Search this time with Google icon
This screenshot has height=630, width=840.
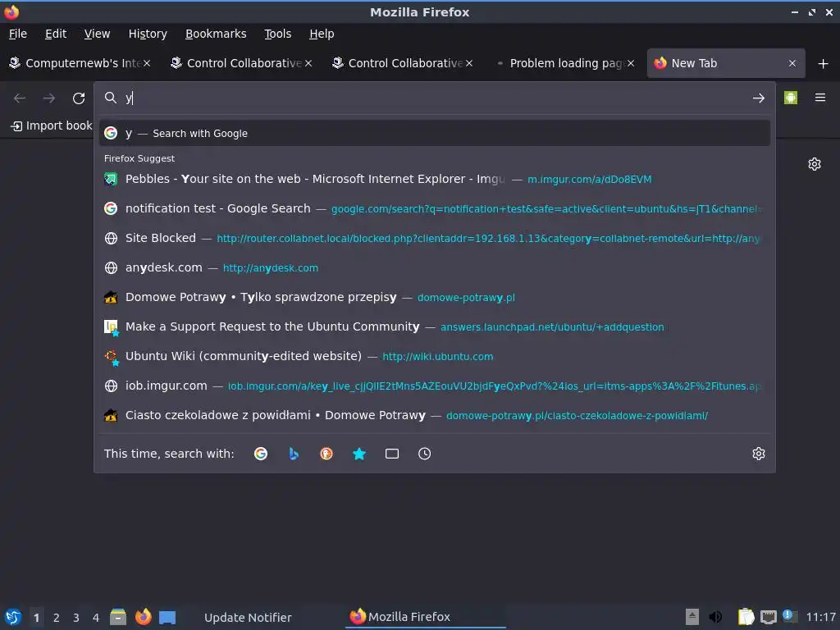[261, 454]
